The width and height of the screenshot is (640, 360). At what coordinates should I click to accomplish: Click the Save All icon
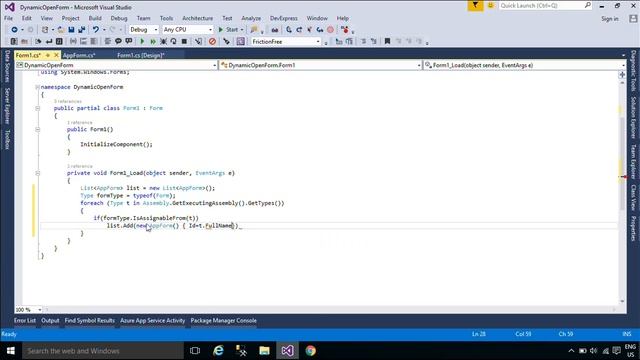pos(82,30)
